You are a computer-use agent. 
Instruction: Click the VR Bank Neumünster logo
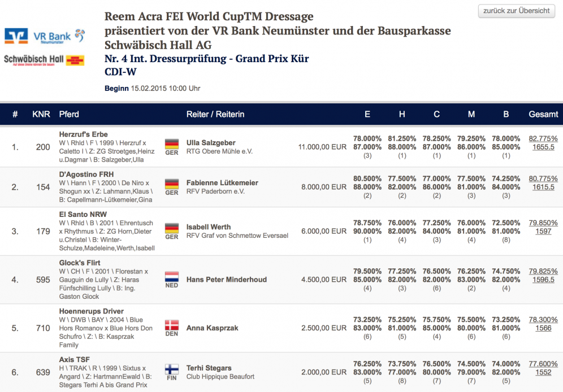[x=44, y=36]
